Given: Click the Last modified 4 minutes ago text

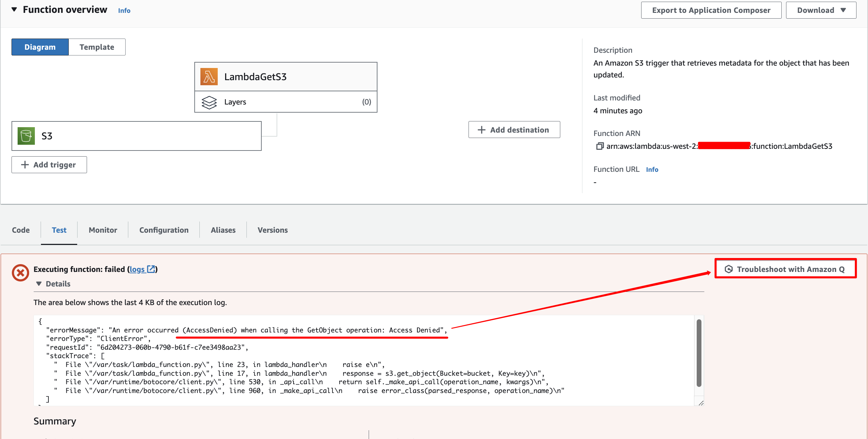Looking at the screenshot, I should pos(618,111).
